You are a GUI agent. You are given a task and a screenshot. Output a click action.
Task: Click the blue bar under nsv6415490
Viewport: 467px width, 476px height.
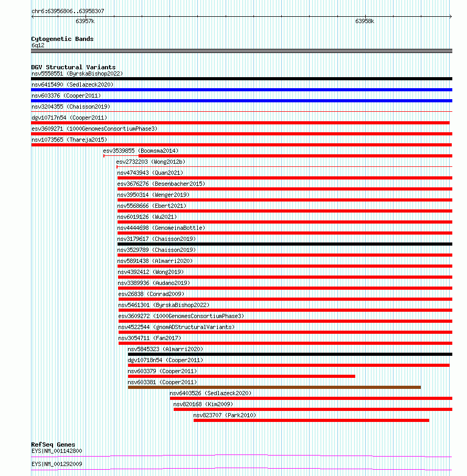click(x=241, y=90)
